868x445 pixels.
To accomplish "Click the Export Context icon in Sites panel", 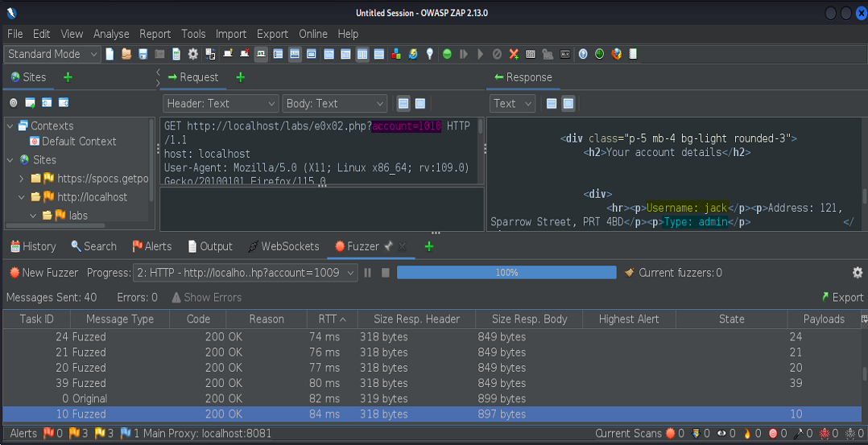I will (64, 103).
